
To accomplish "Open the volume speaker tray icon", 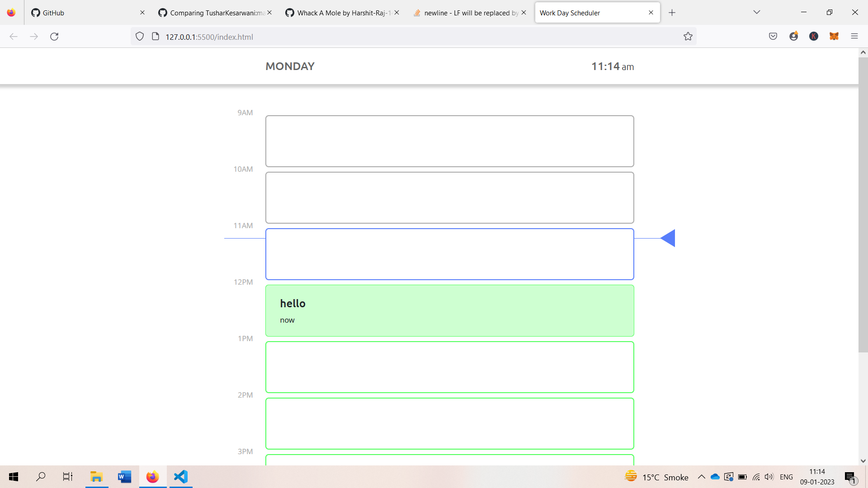I will [769, 477].
